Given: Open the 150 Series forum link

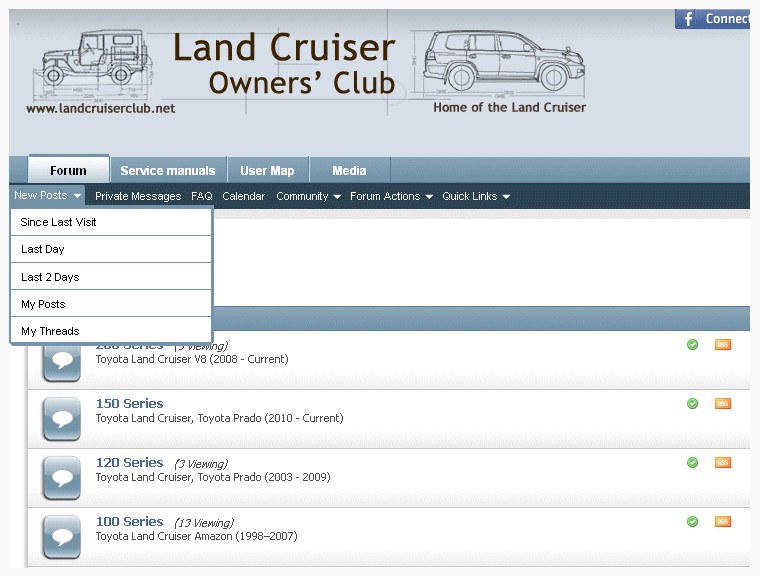Looking at the screenshot, I should 129,403.
